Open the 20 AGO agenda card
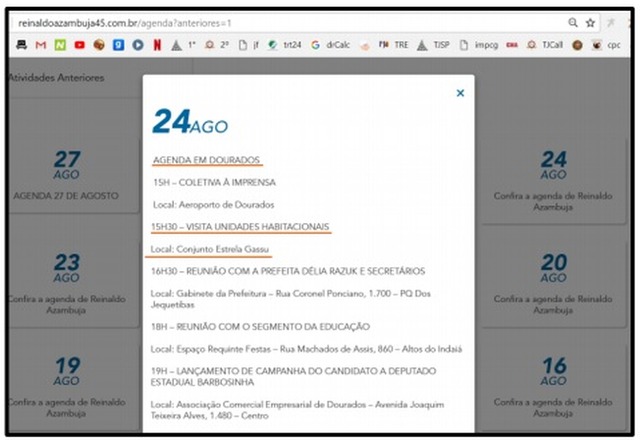The image size is (640, 441). (553, 284)
